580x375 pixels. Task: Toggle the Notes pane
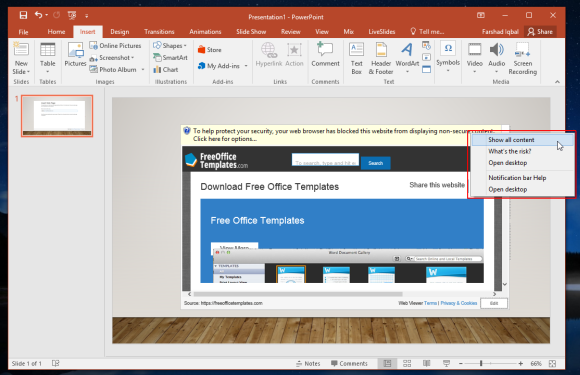[308, 364]
